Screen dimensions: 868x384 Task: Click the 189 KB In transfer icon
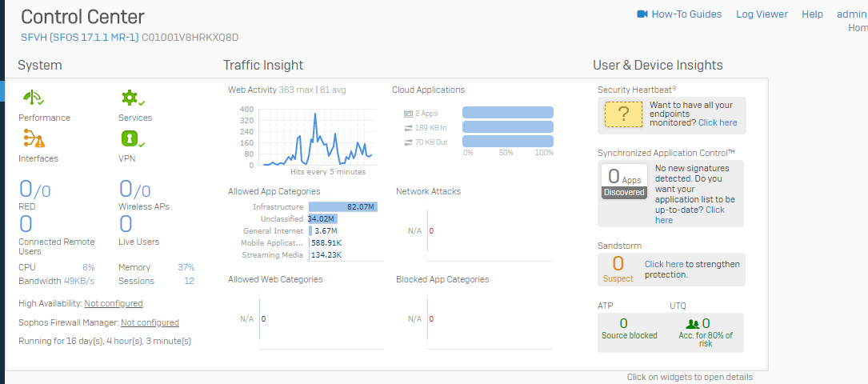[408, 128]
